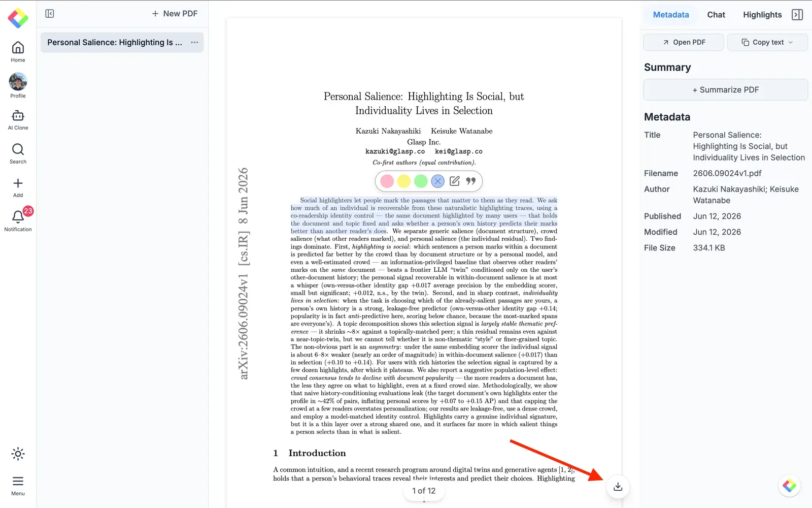Click the 'Summary' section heading
812x508 pixels.
point(667,68)
